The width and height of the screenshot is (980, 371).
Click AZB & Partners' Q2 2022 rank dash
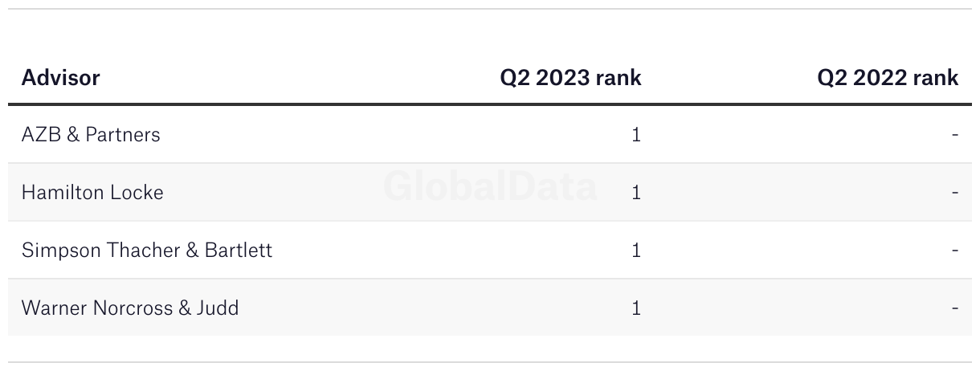click(955, 135)
